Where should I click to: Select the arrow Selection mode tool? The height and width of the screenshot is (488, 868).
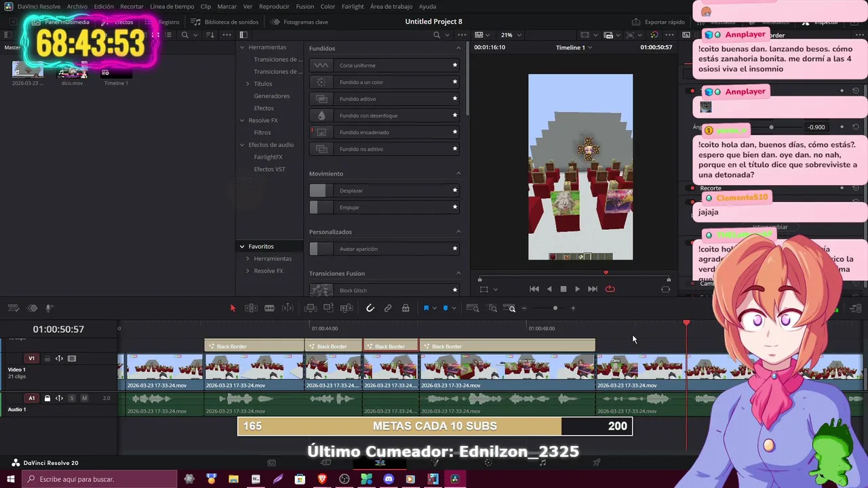(233, 308)
